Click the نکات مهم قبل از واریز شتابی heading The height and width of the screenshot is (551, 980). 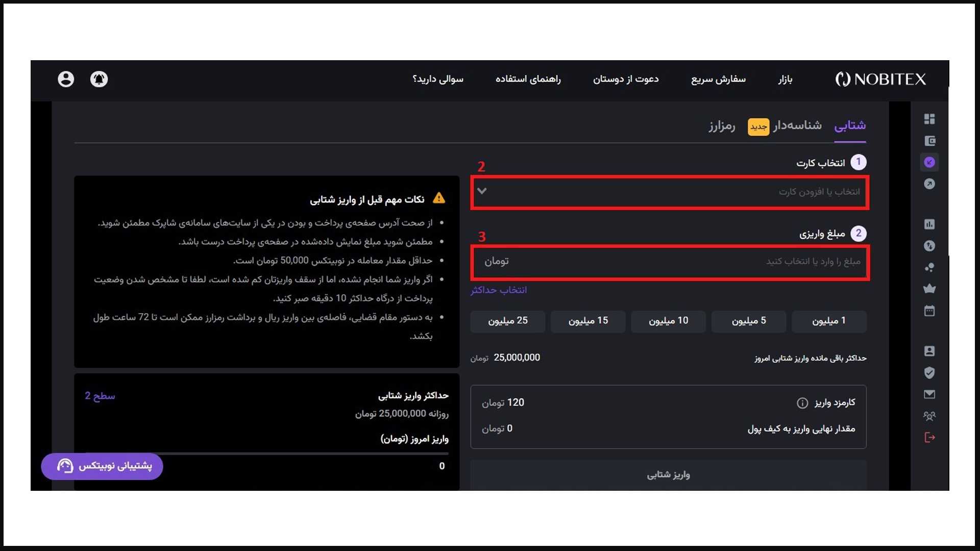tap(367, 199)
